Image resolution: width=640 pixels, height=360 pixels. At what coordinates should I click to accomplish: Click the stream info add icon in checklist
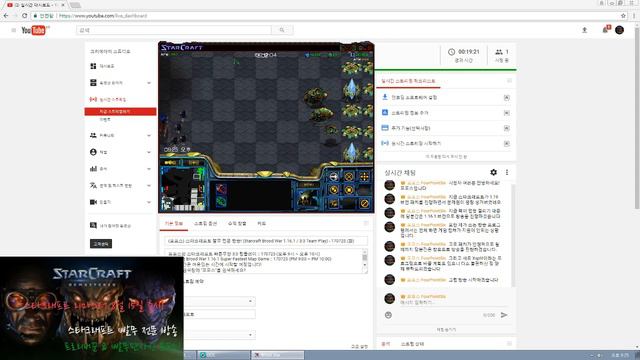tap(384, 113)
